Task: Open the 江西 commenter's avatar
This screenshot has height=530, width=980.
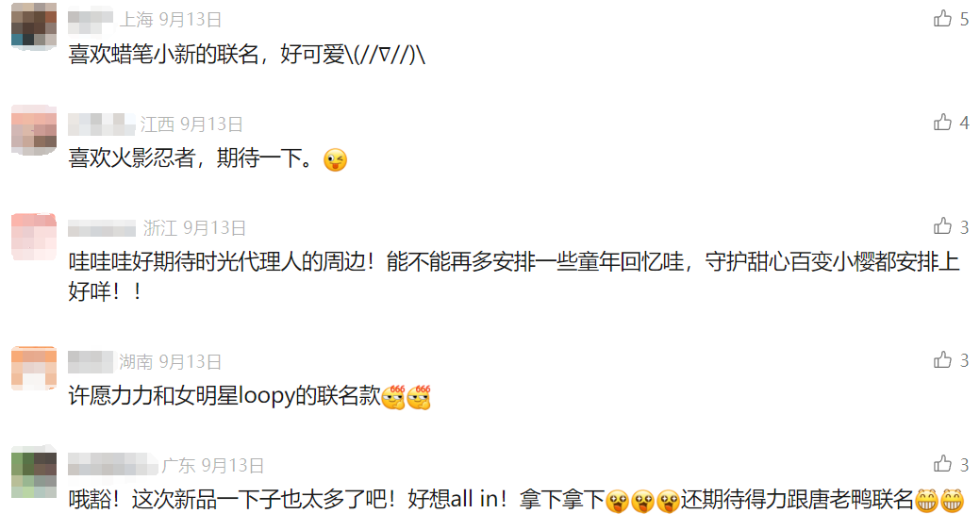Action: pos(34,130)
